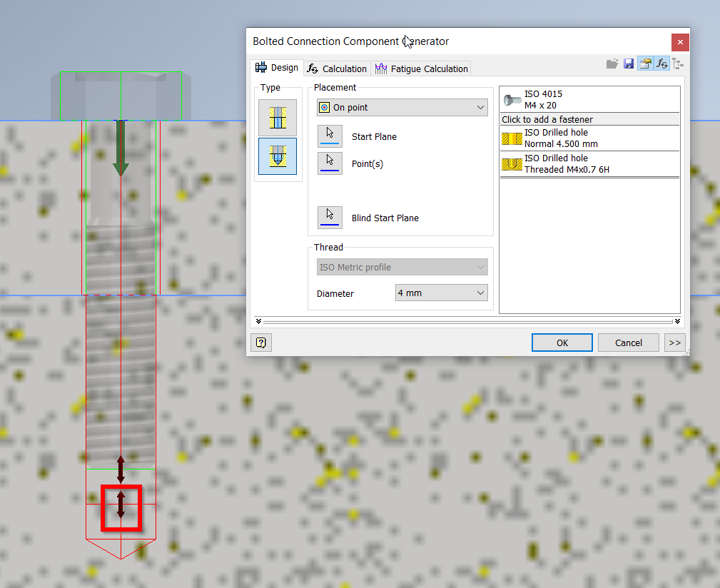Open the help via the question mark icon
The image size is (720, 588).
coord(260,343)
